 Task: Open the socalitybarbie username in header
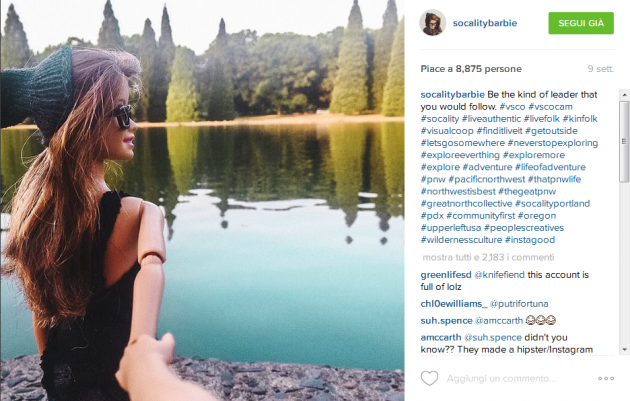[x=485, y=23]
